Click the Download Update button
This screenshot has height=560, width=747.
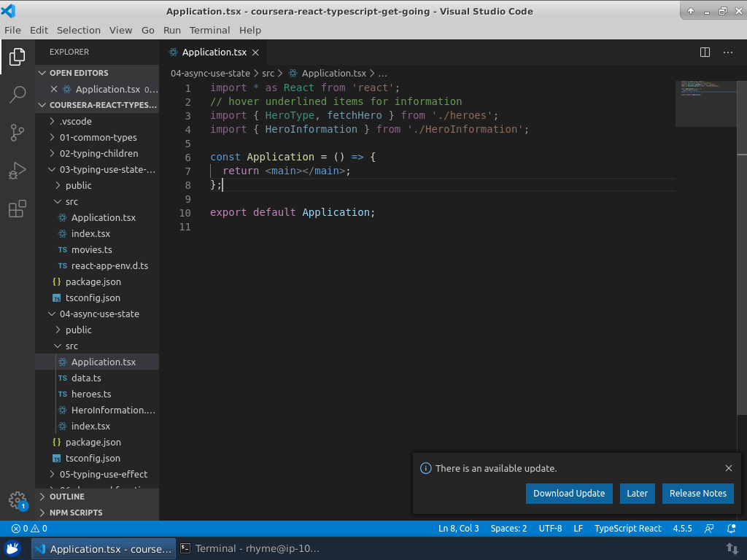coord(569,494)
